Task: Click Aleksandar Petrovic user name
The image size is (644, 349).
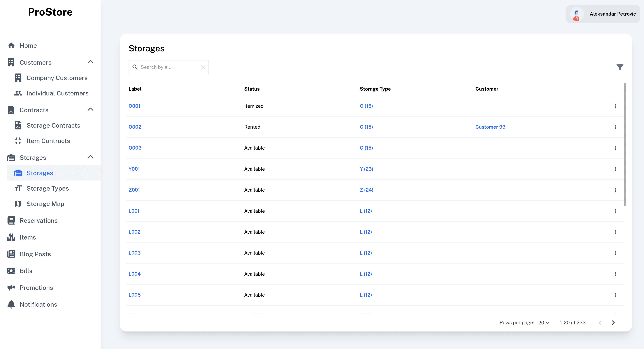Action: click(x=613, y=14)
